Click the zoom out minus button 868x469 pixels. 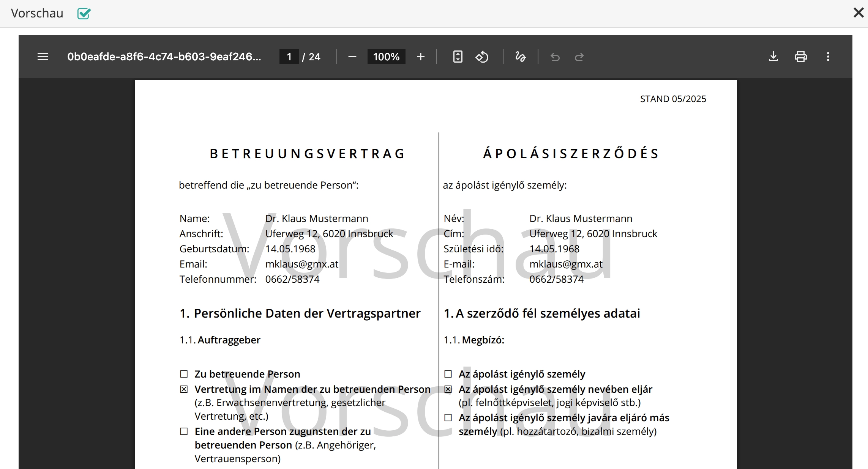pyautogui.click(x=352, y=57)
